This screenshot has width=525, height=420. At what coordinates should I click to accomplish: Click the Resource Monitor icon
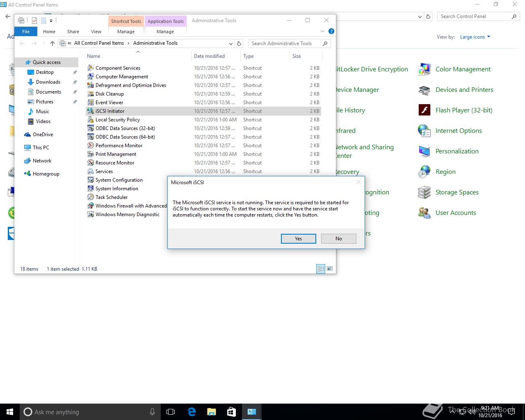click(x=91, y=163)
